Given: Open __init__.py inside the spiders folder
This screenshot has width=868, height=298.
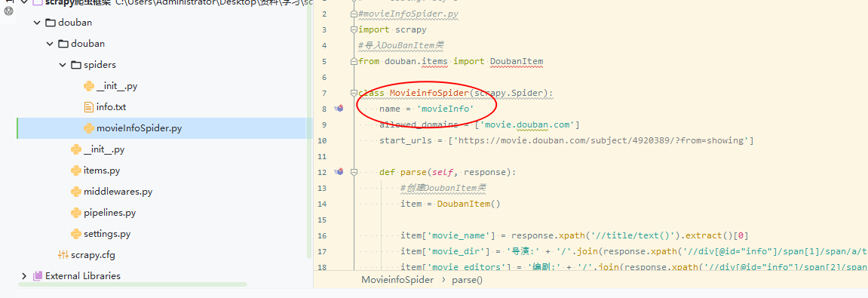Looking at the screenshot, I should tap(117, 86).
